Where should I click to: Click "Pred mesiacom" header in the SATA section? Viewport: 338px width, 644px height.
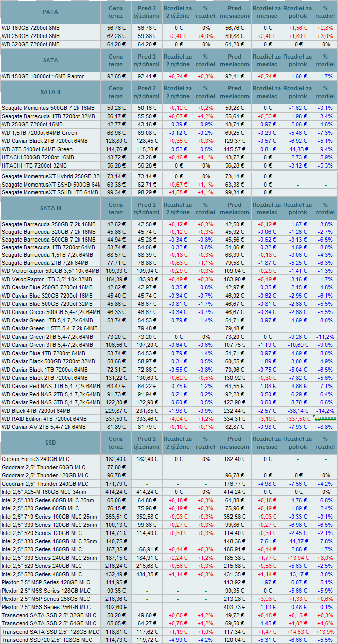point(235,60)
